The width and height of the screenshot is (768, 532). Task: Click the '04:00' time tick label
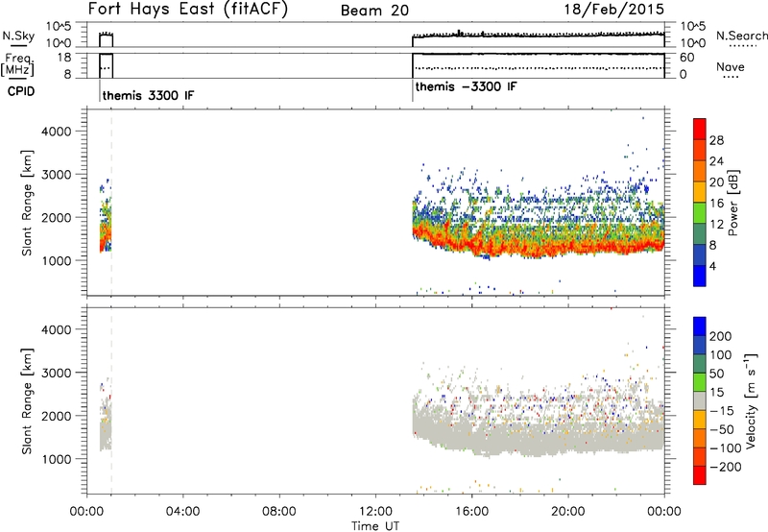click(x=182, y=512)
